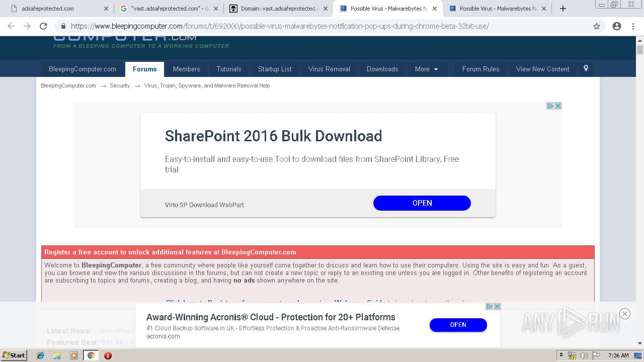The width and height of the screenshot is (644, 362).
Task: Go to the Downloads section
Action: coord(382,69)
